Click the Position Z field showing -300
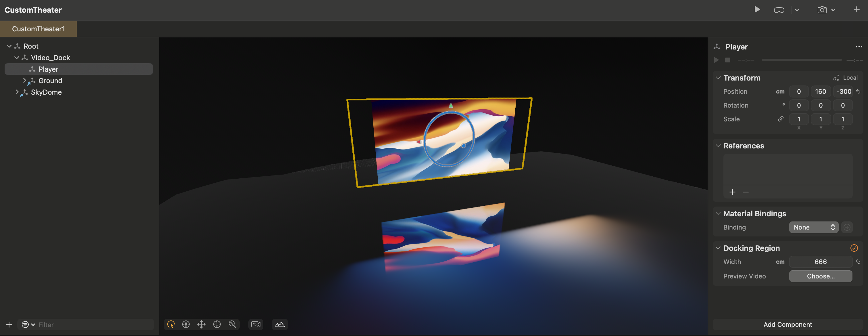868x336 pixels. (843, 91)
